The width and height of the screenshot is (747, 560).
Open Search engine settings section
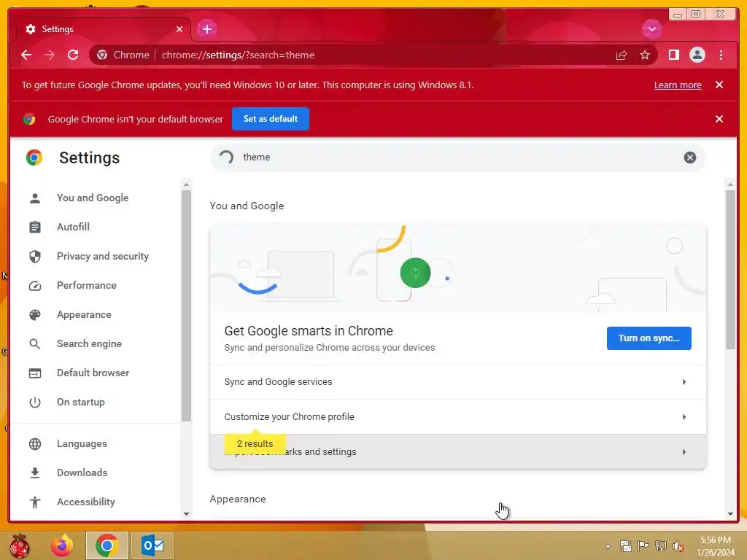pos(89,344)
